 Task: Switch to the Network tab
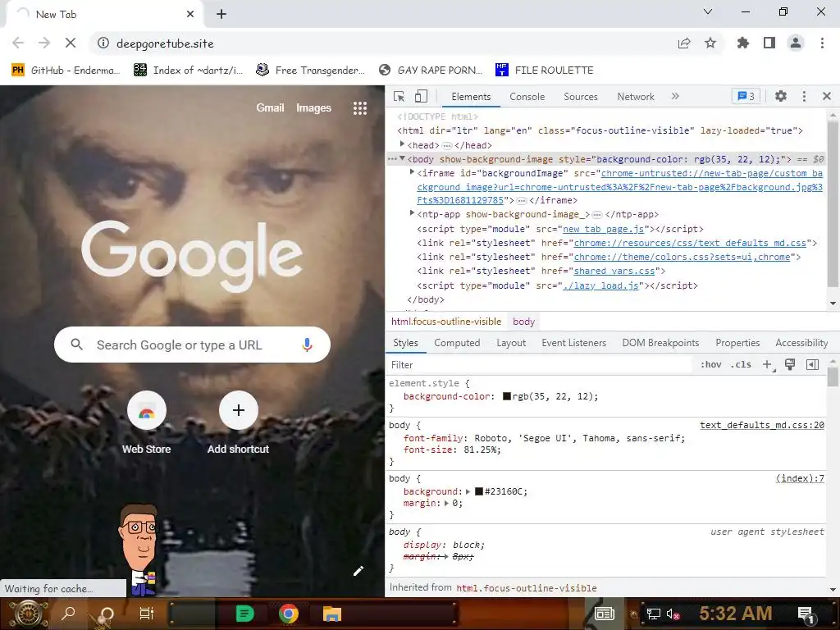636,97
